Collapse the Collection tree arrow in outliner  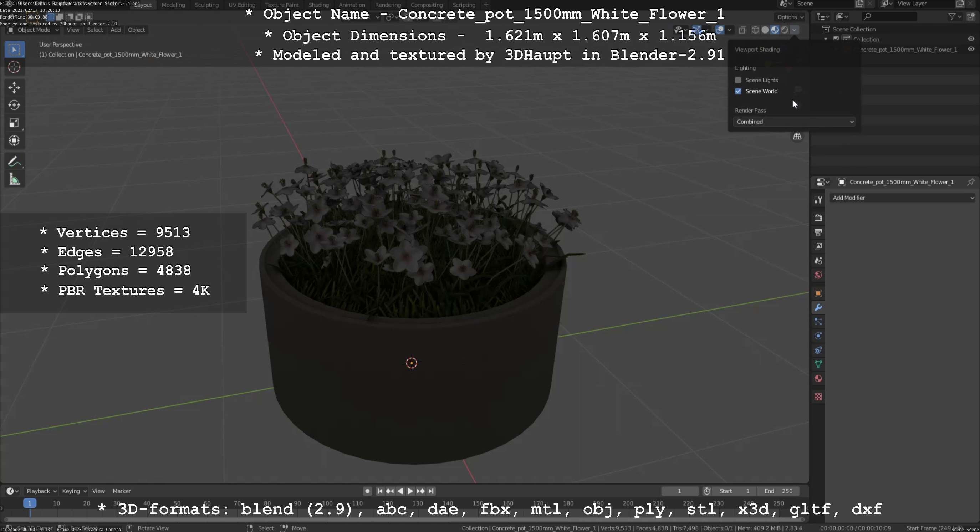click(826, 39)
